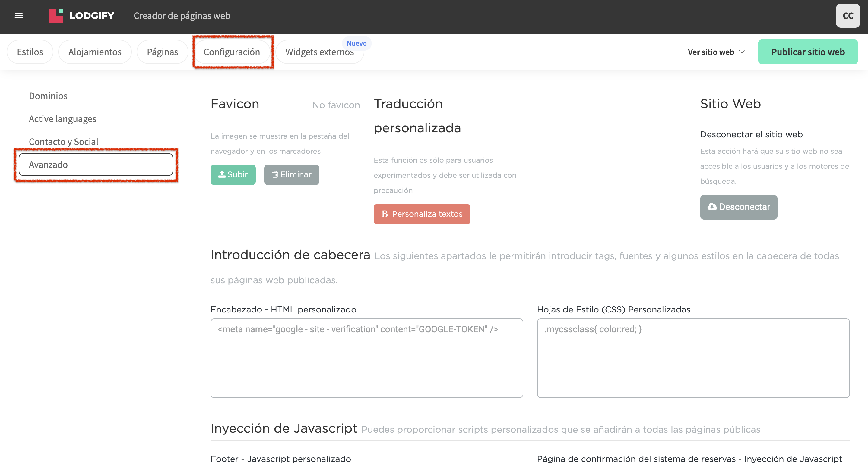Click the trash icon on the Eliminar button
868x467 pixels.
tap(275, 174)
